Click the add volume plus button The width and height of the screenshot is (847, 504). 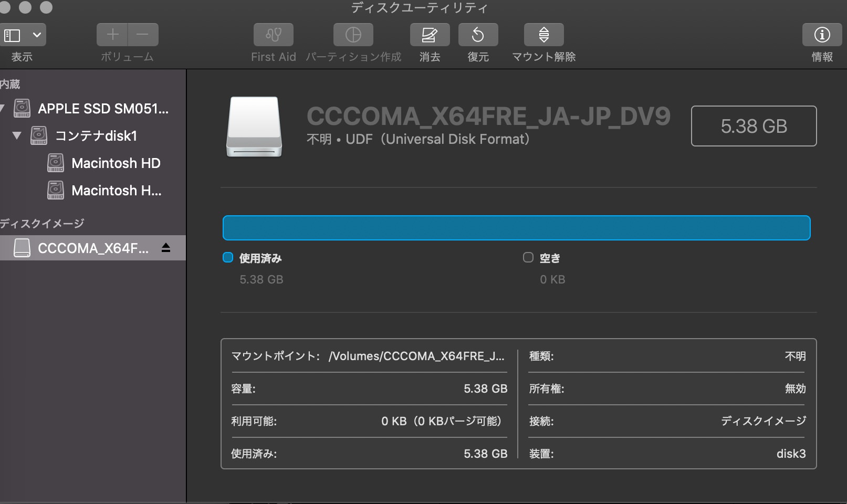[x=112, y=35]
